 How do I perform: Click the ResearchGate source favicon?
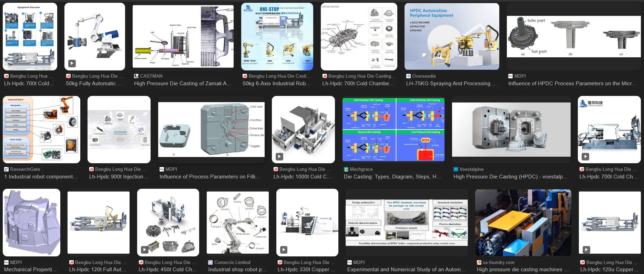6,169
